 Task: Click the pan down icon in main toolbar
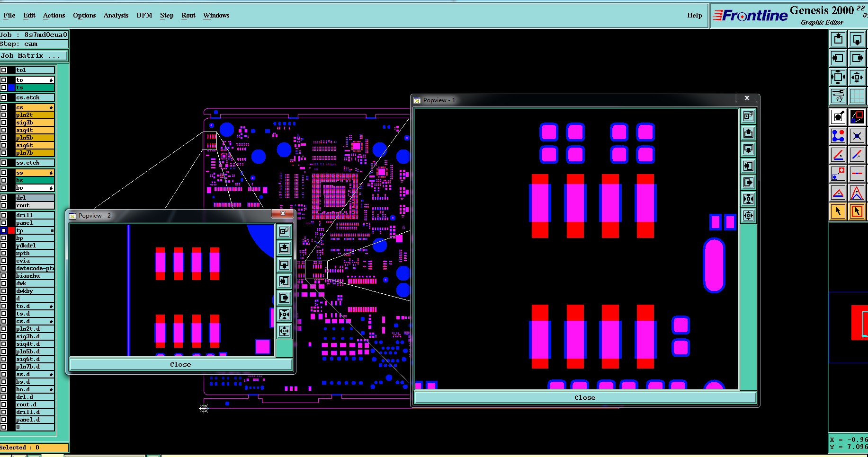point(857,39)
